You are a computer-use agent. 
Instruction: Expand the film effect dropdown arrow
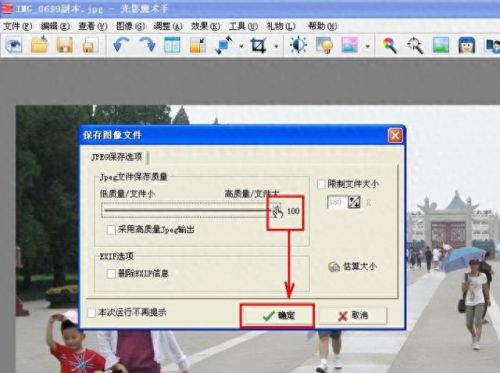point(367,46)
